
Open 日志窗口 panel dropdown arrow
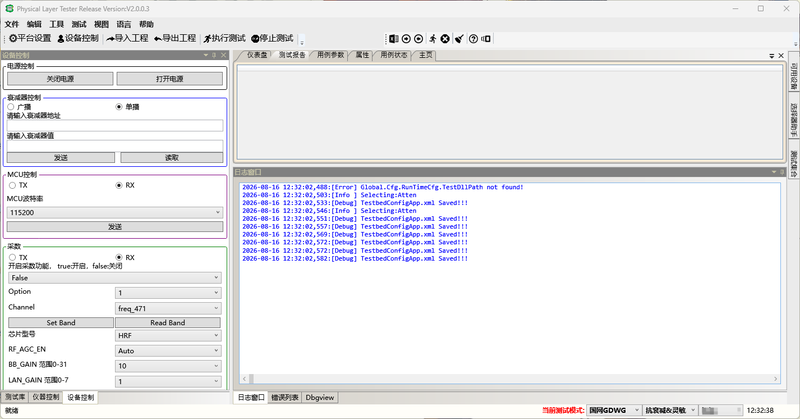(774, 172)
